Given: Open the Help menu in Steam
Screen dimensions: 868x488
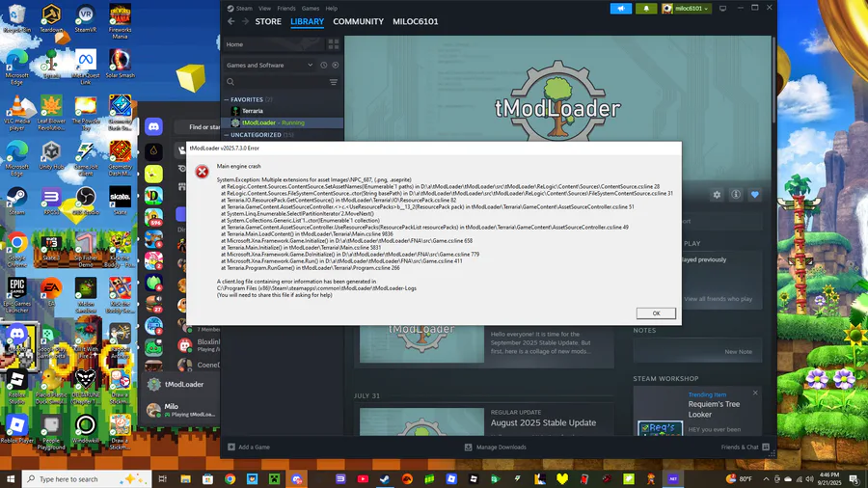Looking at the screenshot, I should (331, 9).
